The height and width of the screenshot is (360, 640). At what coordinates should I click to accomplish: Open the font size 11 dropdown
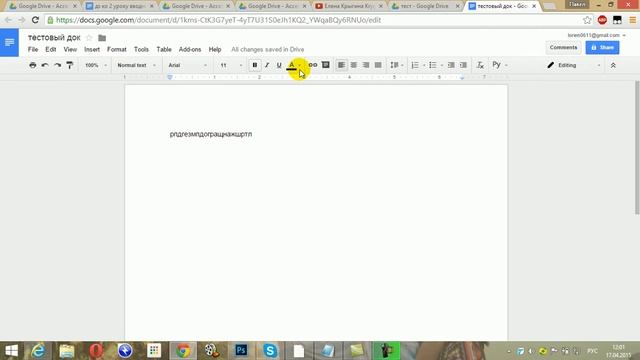[x=231, y=65]
